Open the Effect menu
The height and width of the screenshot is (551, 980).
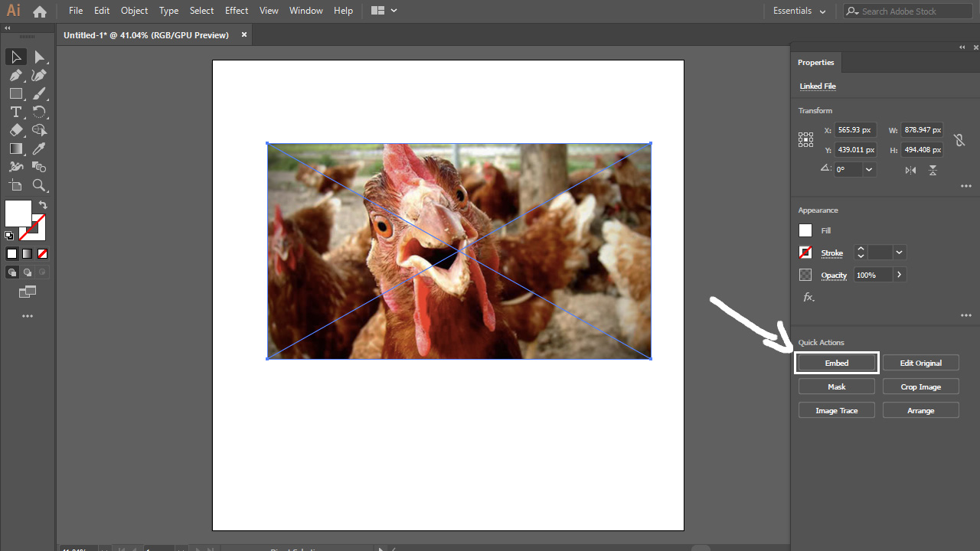point(237,11)
